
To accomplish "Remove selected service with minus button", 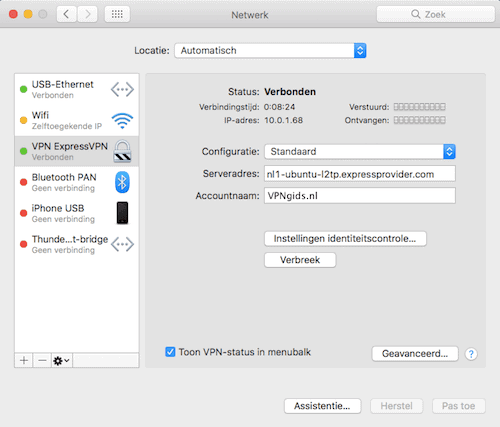I will 42,360.
